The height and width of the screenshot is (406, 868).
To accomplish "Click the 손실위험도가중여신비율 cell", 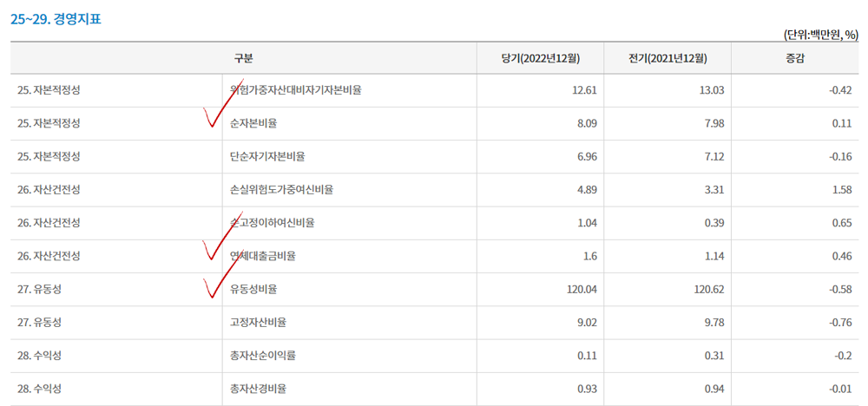I will [x=281, y=190].
